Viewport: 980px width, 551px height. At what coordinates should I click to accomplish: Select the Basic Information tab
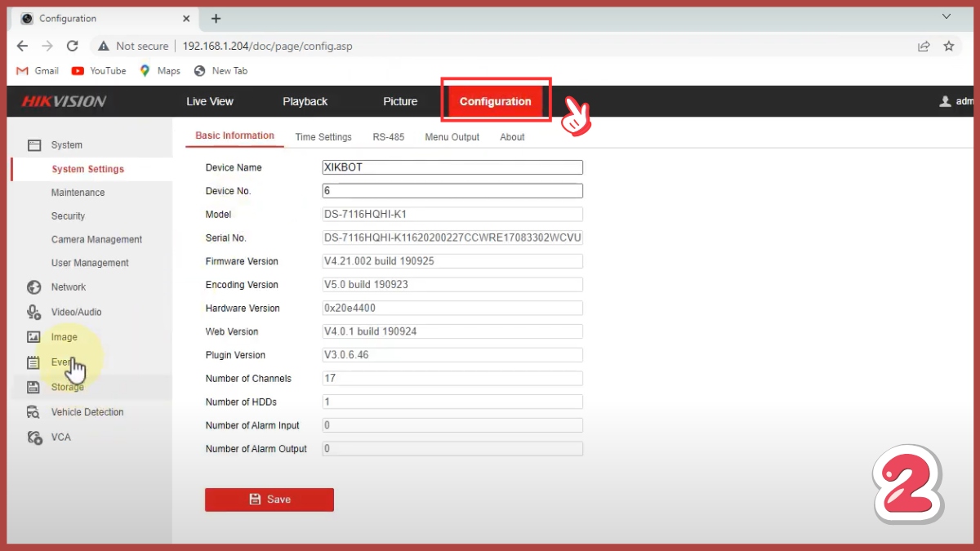pyautogui.click(x=235, y=136)
